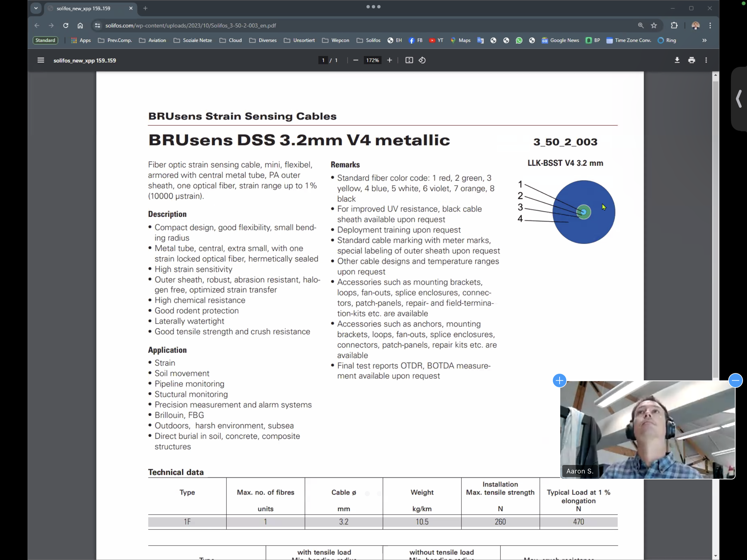Click the 'BRUsens DSS 3.2mm V4 metallic' heading

coord(299,140)
